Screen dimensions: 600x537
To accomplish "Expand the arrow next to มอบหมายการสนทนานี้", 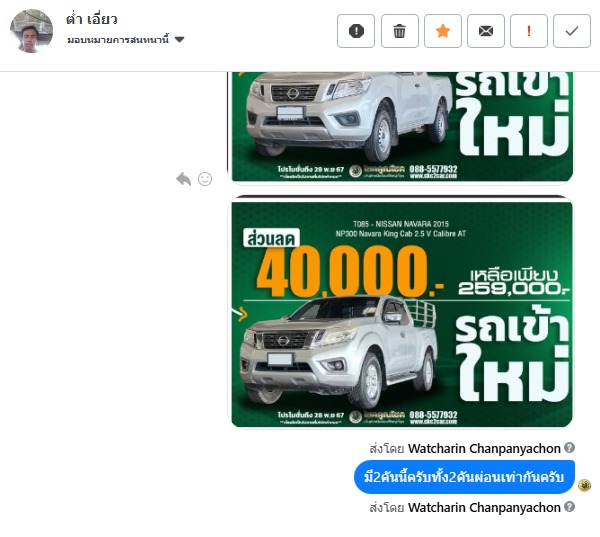I will point(179,39).
